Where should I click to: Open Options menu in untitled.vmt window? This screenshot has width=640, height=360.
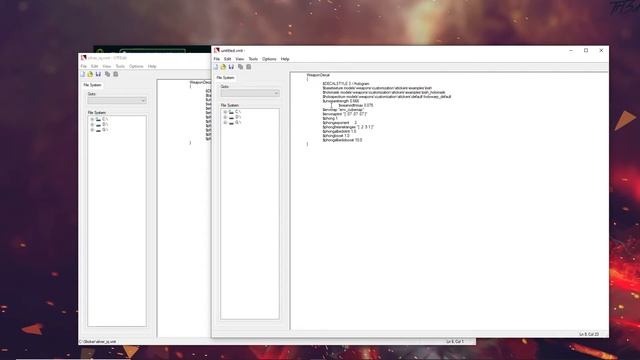click(x=269, y=59)
